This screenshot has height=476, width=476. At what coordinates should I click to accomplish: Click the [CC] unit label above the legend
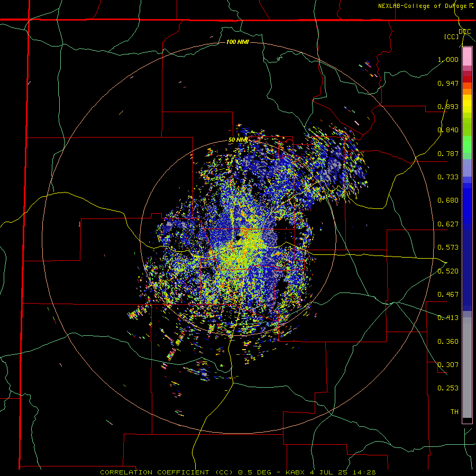(452, 36)
